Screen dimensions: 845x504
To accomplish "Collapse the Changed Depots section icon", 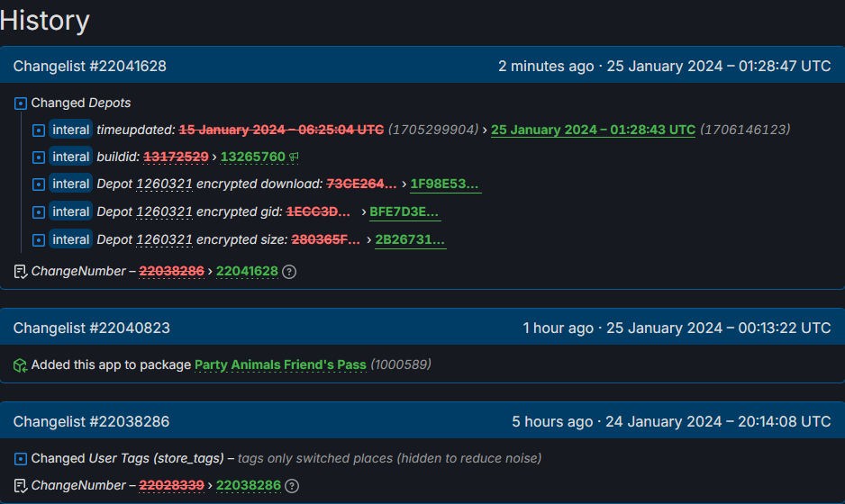I will click(x=21, y=103).
